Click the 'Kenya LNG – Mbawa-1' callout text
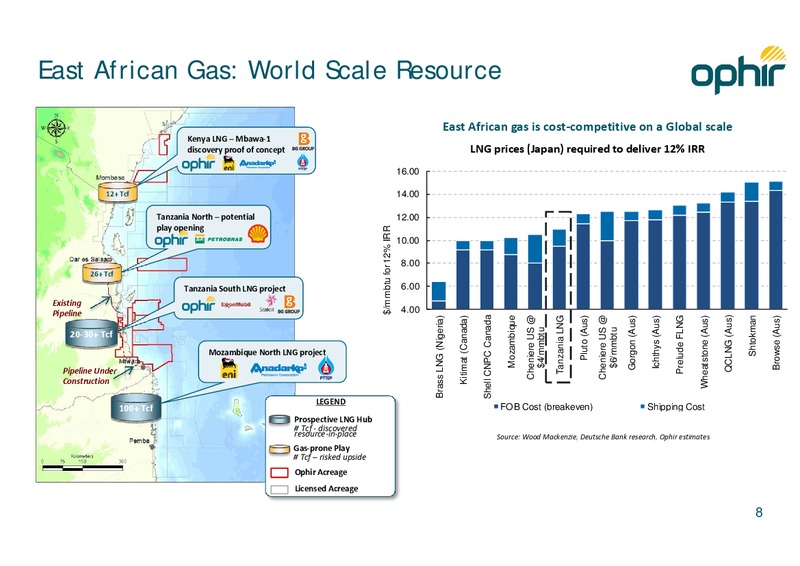Image resolution: width=800 pixels, height=566 pixels. click(236, 144)
